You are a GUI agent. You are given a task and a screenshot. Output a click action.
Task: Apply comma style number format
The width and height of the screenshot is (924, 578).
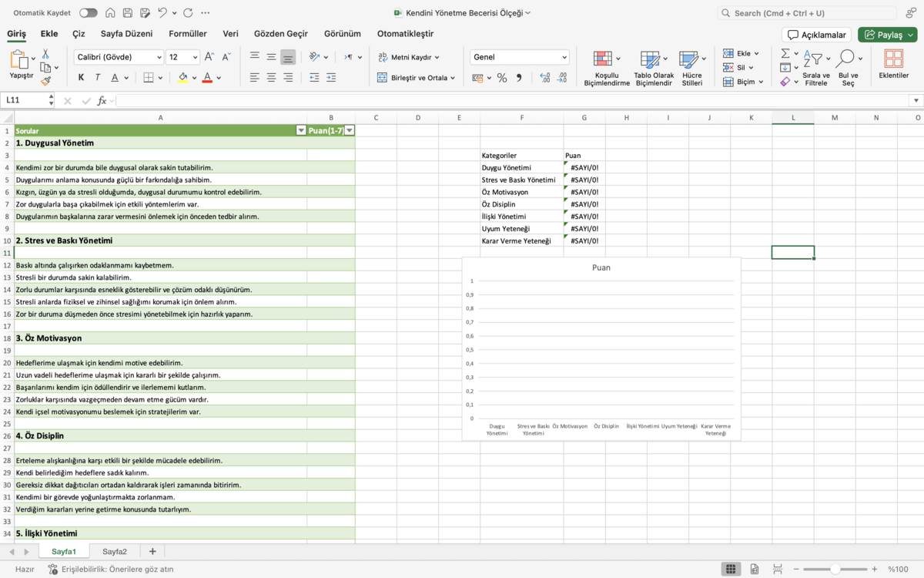pos(519,78)
